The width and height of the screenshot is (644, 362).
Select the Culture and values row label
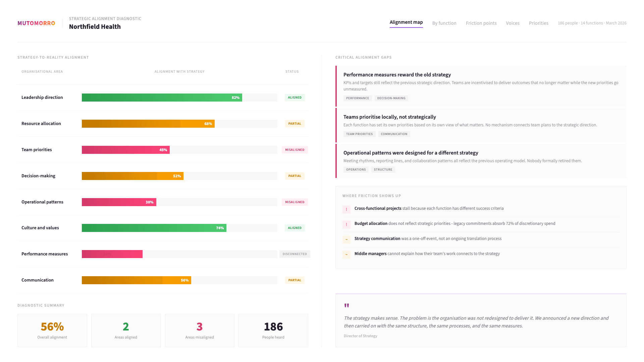point(40,228)
